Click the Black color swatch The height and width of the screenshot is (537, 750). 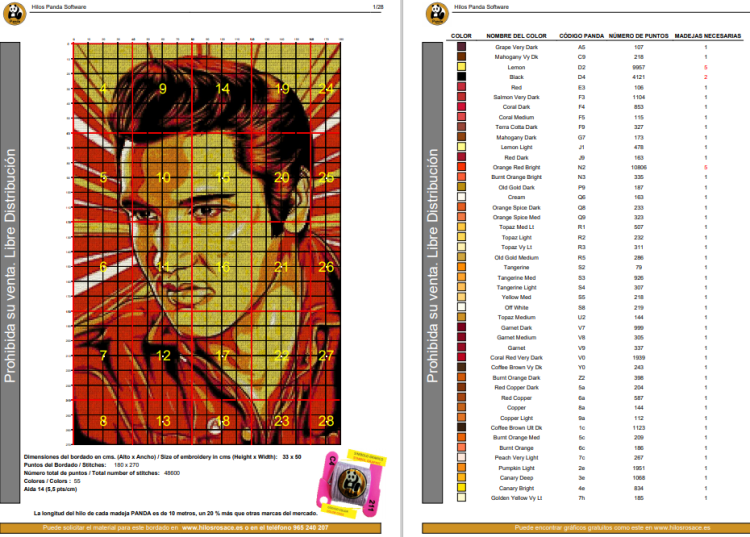pyautogui.click(x=461, y=77)
